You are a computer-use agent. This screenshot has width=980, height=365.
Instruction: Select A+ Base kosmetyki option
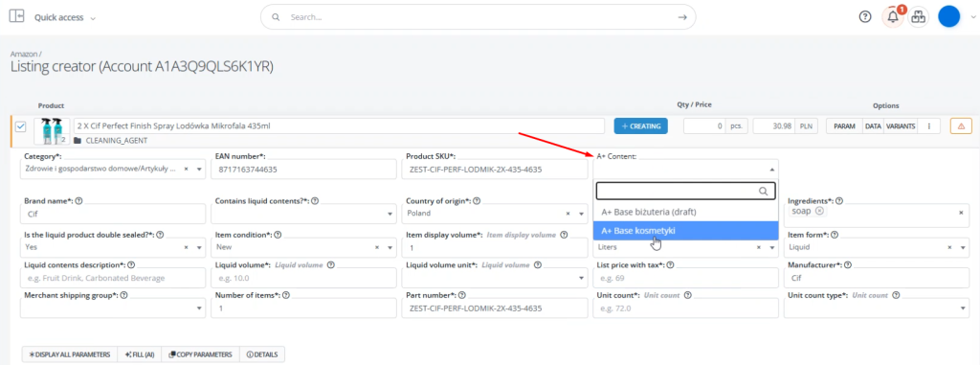click(x=685, y=231)
